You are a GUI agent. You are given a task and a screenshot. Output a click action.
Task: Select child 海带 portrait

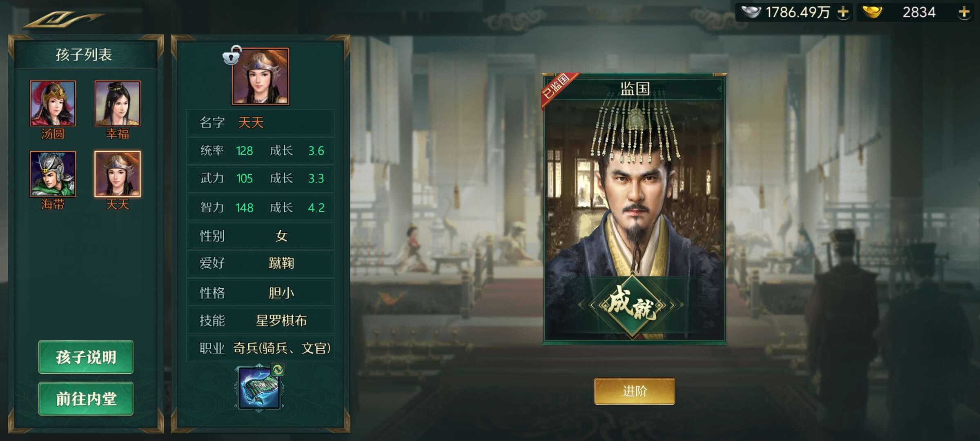(53, 174)
